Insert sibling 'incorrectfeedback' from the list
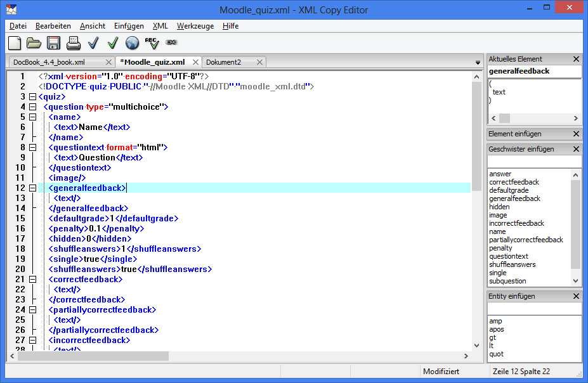Image resolution: width=588 pixels, height=383 pixels. click(x=516, y=223)
